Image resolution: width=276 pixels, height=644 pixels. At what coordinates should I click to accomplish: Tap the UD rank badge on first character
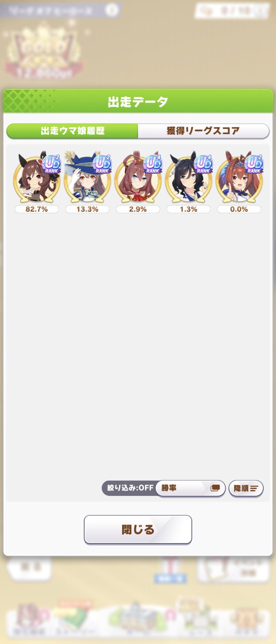click(52, 164)
